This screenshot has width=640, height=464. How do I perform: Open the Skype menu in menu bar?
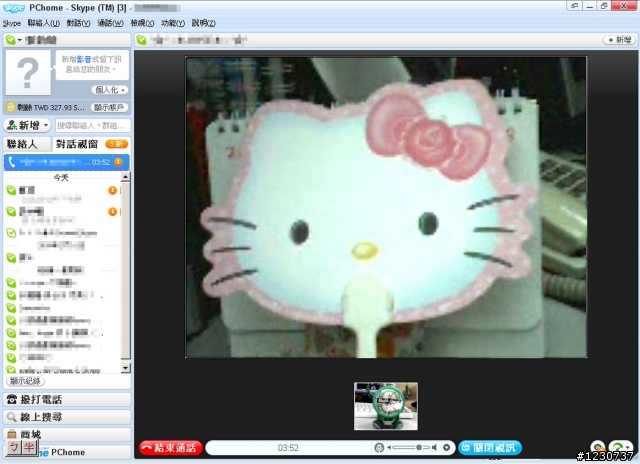[11, 23]
